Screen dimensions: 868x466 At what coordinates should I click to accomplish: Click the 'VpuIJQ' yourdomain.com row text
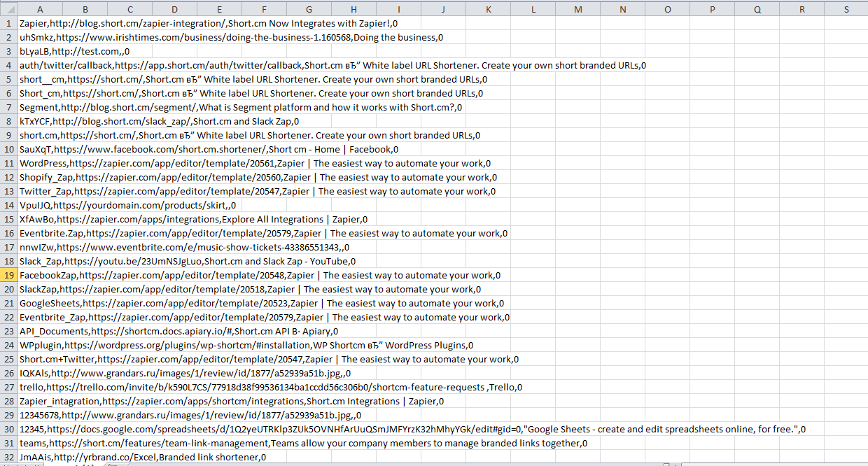[x=127, y=205]
